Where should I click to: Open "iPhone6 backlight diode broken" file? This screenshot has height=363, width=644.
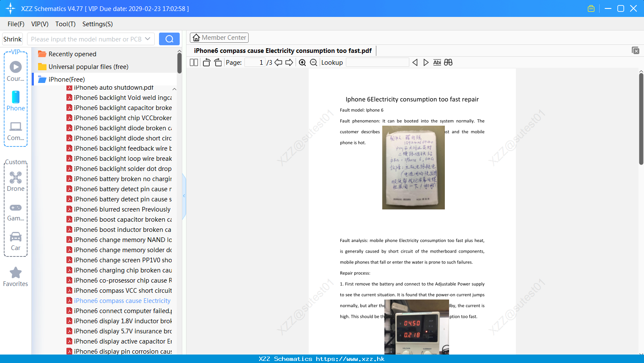119,128
